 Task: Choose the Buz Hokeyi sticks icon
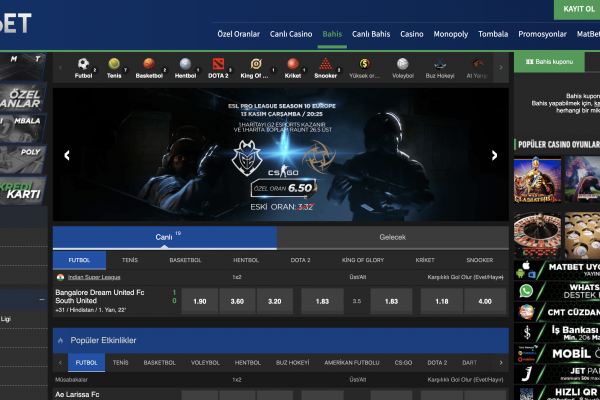click(x=440, y=64)
